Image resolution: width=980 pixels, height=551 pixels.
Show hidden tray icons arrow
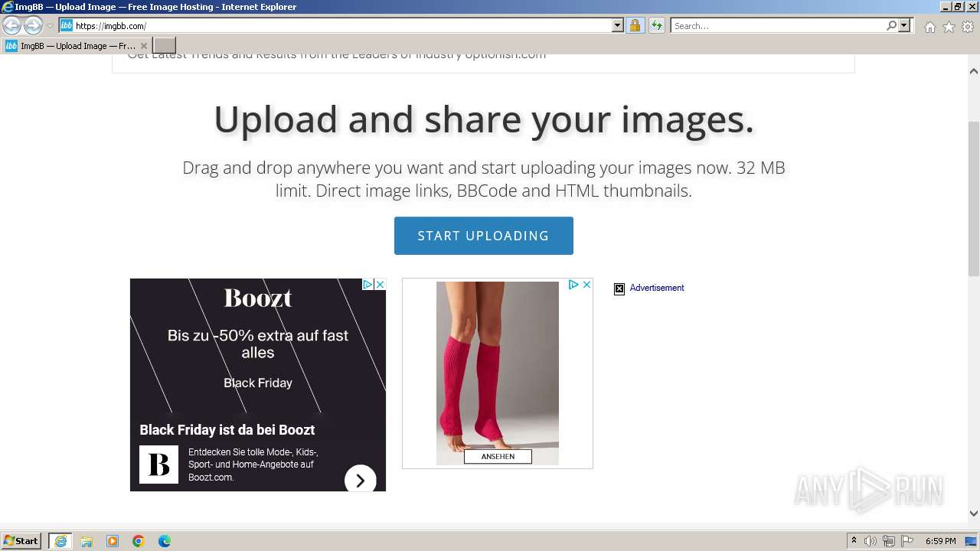tap(854, 541)
